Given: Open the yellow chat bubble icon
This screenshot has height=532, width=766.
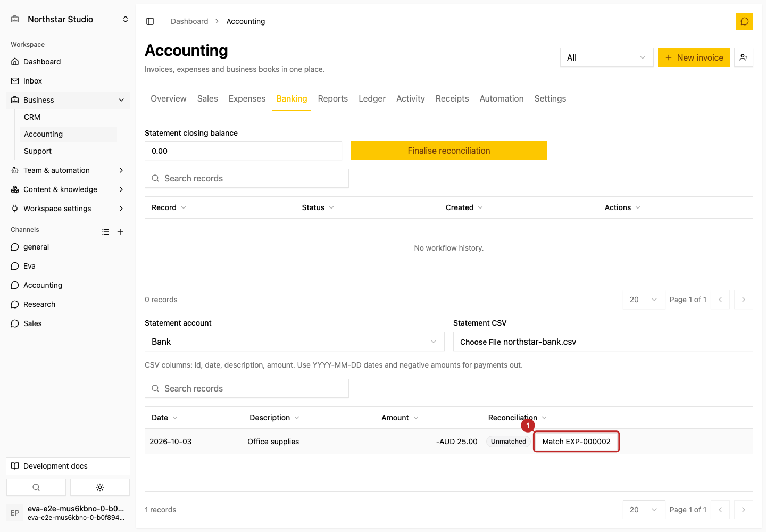Looking at the screenshot, I should (745, 21).
